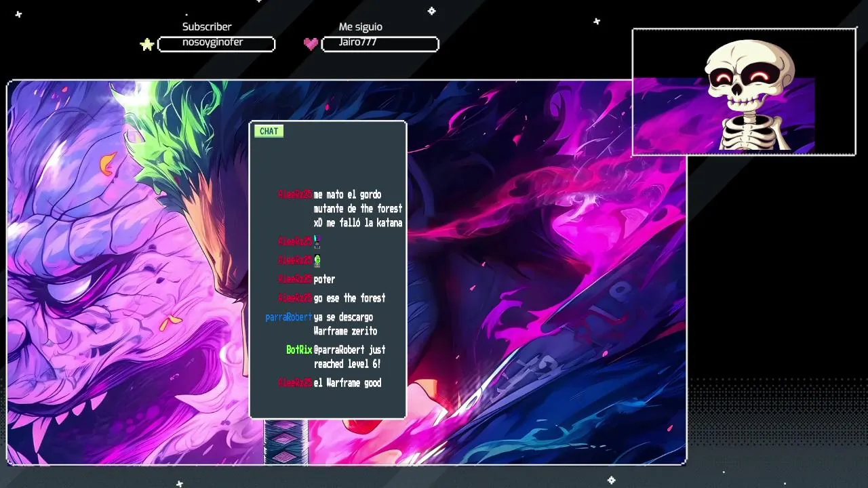Click the chat line 'xD me falló la katana'
The height and width of the screenshot is (488, 868).
click(x=358, y=223)
